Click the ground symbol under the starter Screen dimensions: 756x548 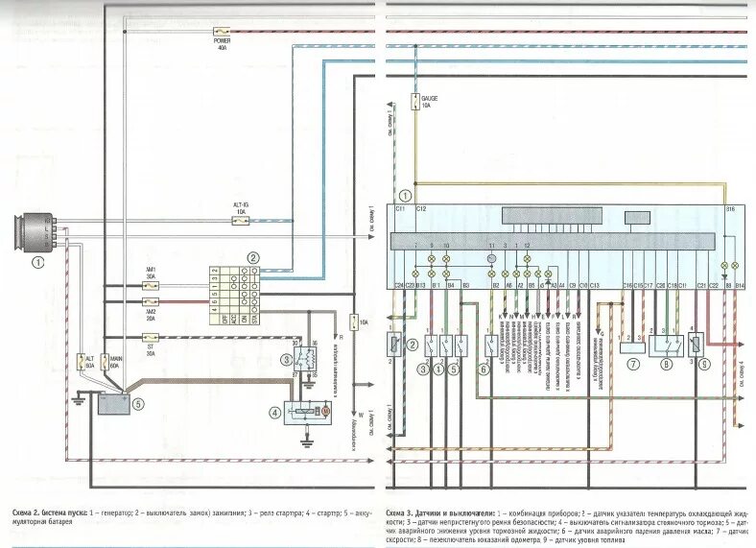[x=306, y=441]
